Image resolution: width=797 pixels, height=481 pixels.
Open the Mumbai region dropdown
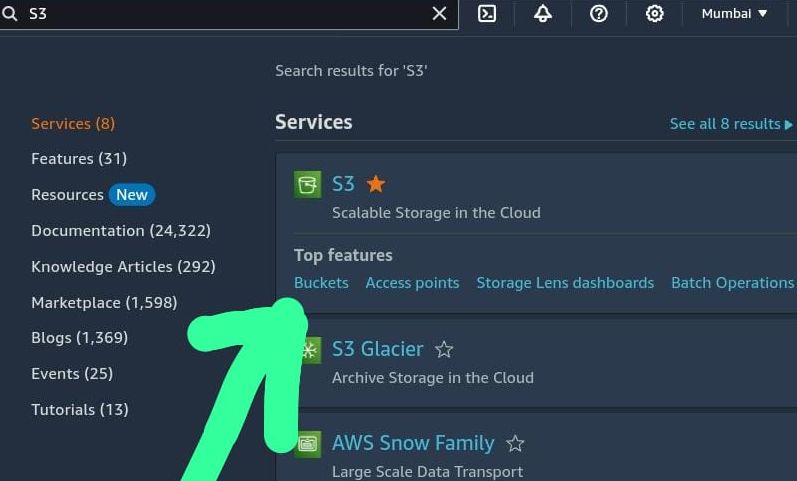coord(734,14)
